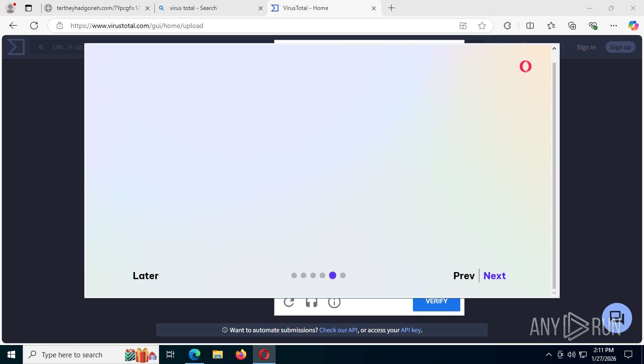Click the site info lock icon
Image resolution: width=644 pixels, height=364 pixels.
click(60, 26)
